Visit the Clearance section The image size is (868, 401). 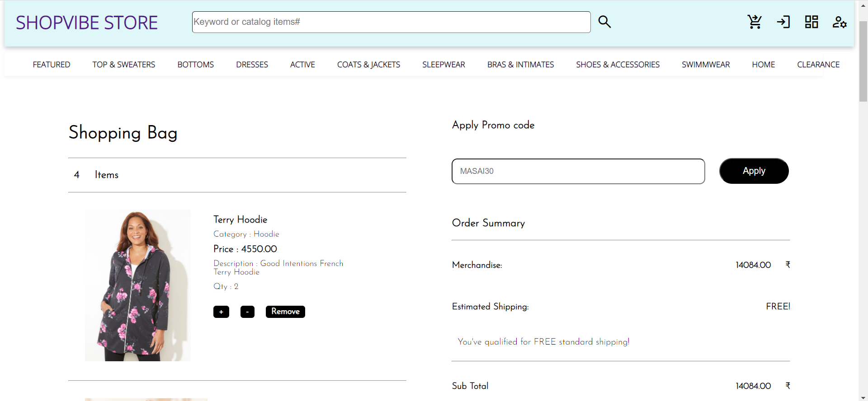tap(818, 65)
